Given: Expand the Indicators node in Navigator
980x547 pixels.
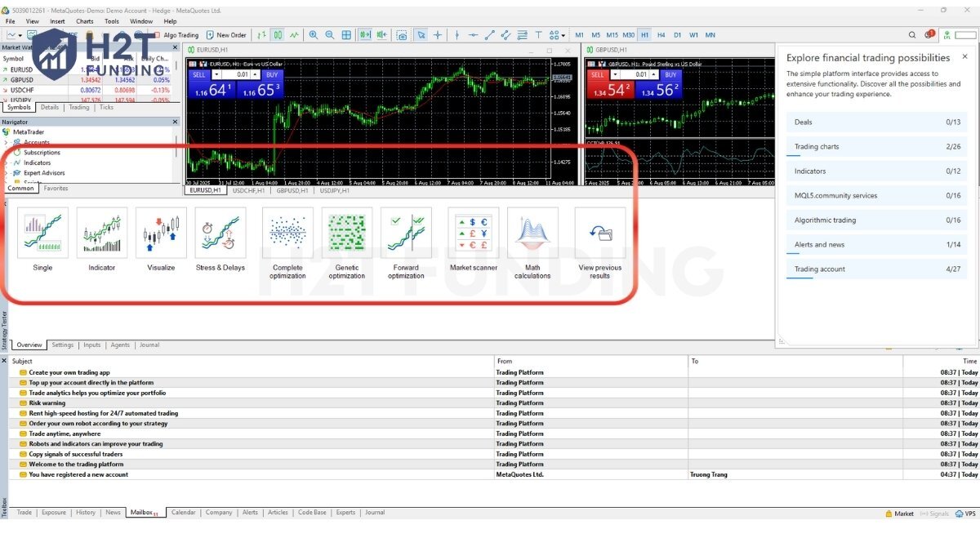Looking at the screenshot, I should 5,162.
